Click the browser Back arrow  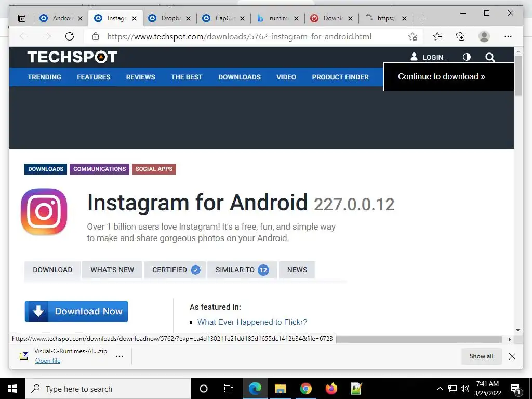[24, 36]
